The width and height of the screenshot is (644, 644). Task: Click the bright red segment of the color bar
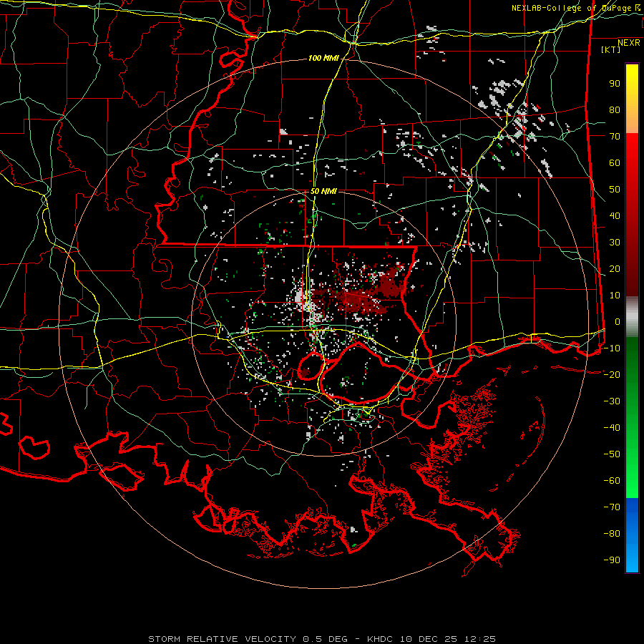click(632, 152)
